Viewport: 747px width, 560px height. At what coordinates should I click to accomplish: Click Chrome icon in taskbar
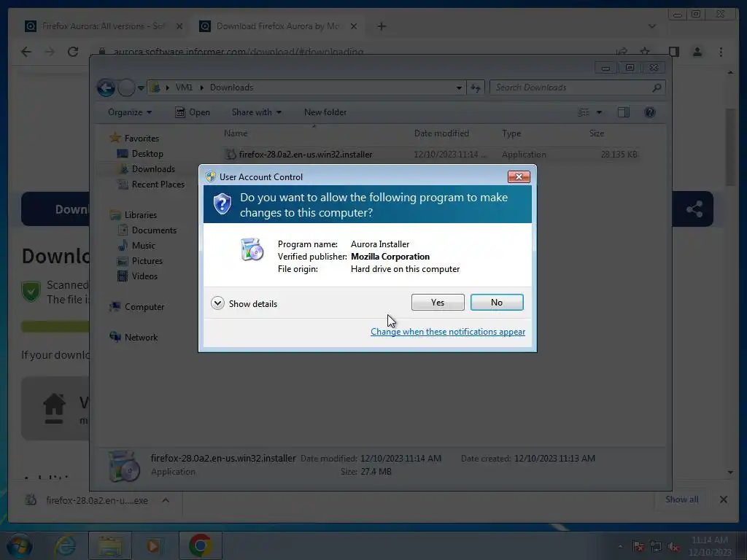tap(200, 545)
